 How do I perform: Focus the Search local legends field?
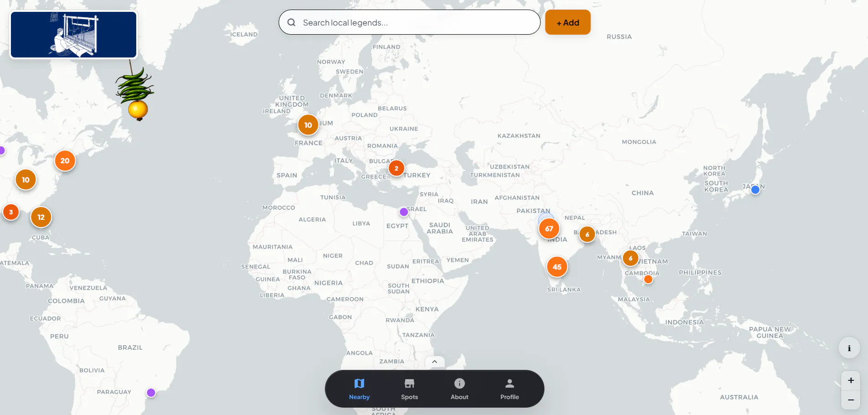tap(409, 22)
